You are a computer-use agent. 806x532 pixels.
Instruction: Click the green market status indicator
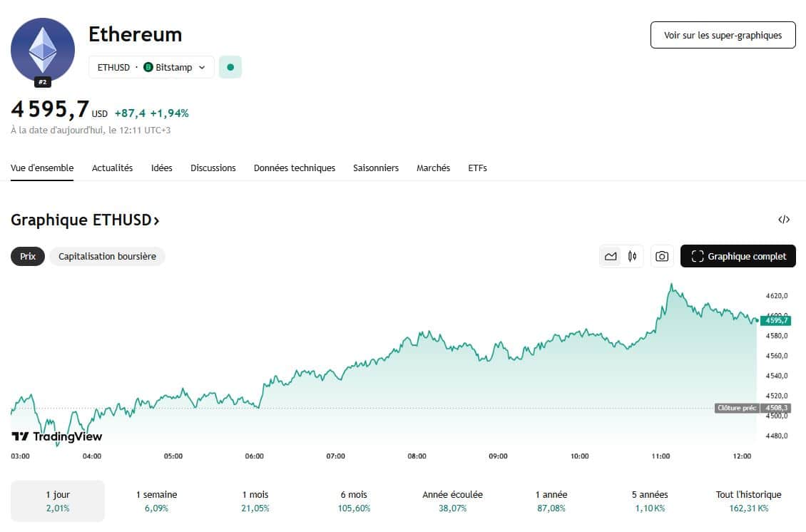click(x=230, y=67)
